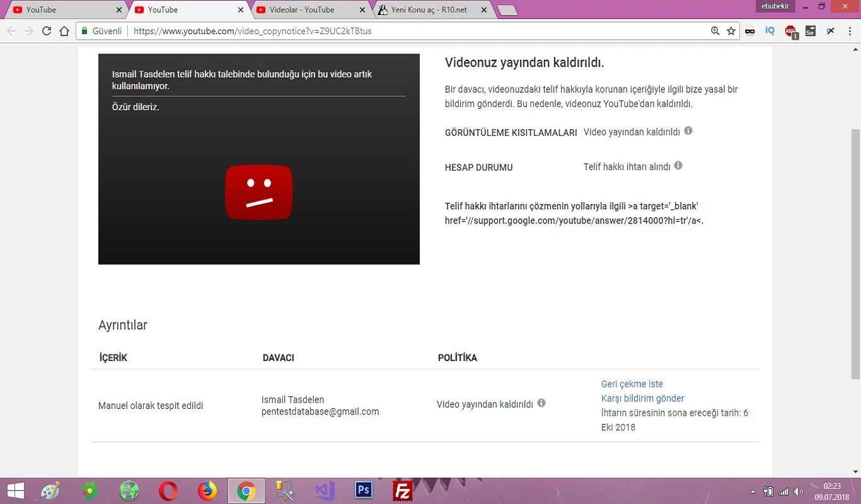The height and width of the screenshot is (504, 861).
Task: Click the battery charging tray icon
Action: click(x=768, y=491)
